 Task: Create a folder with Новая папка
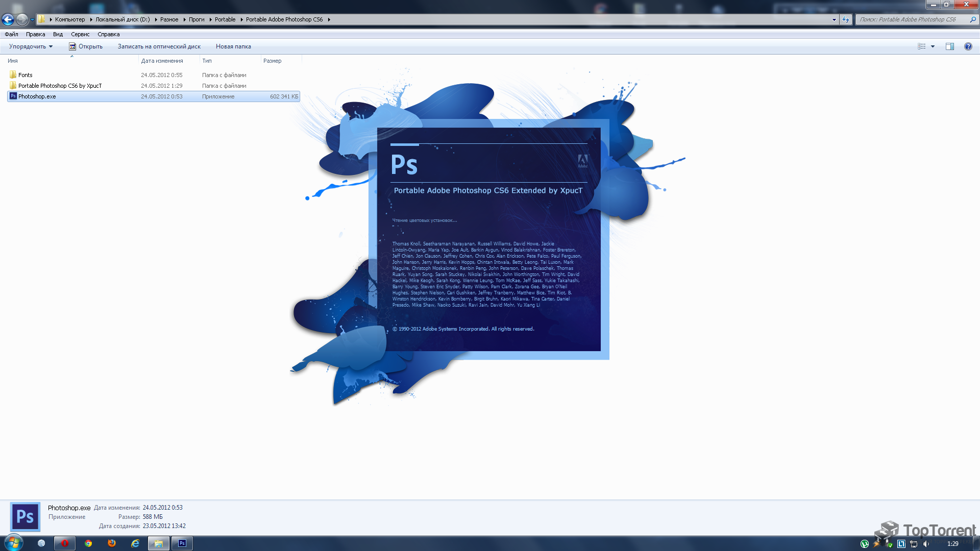coord(233,46)
